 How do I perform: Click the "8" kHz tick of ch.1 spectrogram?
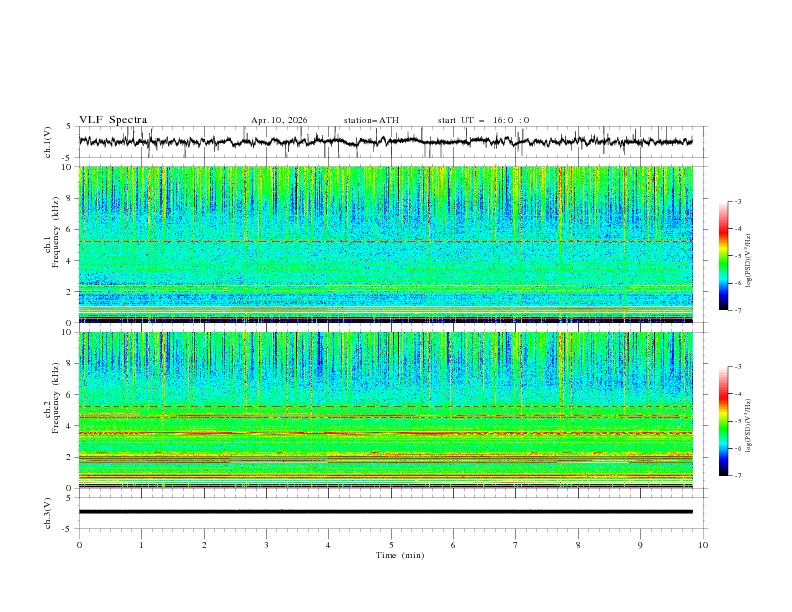point(70,198)
